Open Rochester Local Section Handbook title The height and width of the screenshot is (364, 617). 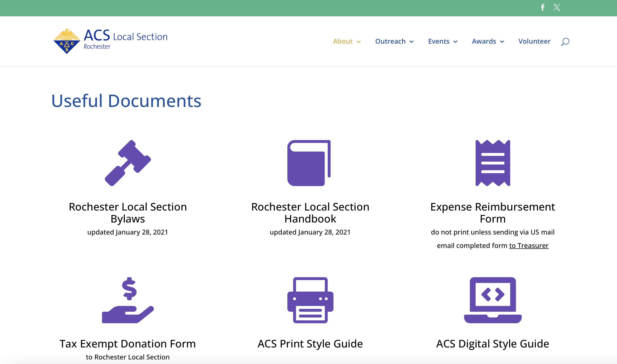[310, 213]
